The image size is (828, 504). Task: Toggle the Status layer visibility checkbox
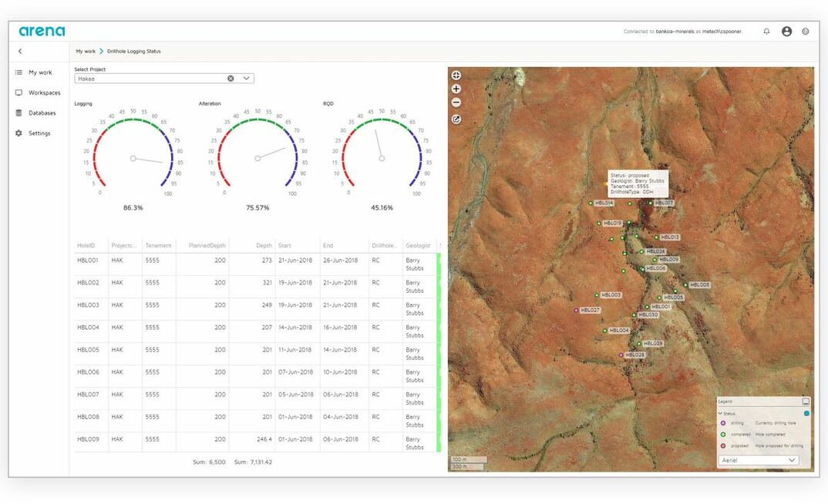click(806, 413)
